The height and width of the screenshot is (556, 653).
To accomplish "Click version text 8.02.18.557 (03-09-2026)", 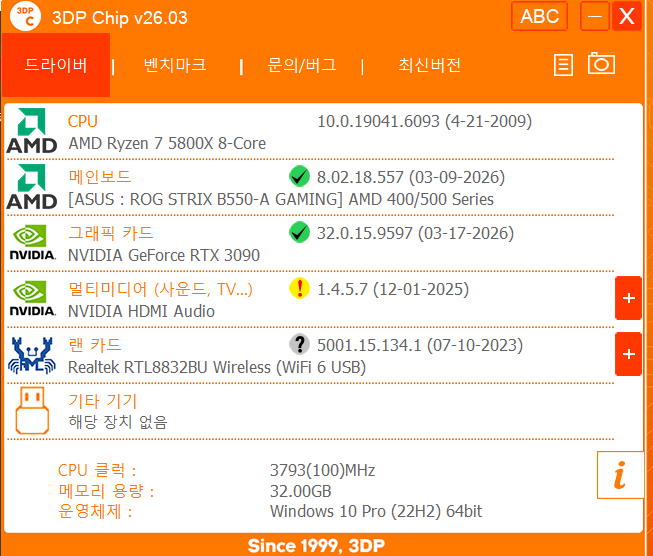I will [411, 177].
